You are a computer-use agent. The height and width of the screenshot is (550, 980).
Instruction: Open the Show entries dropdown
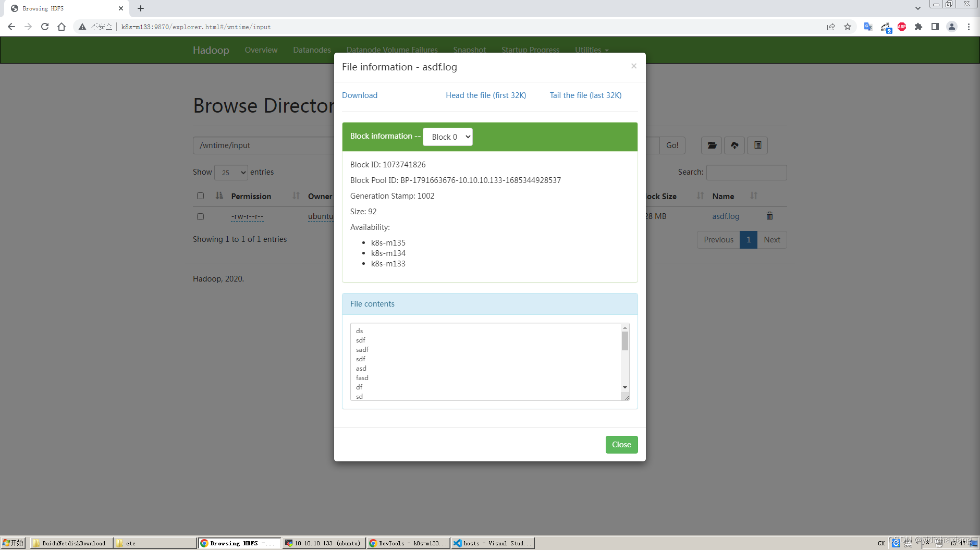pyautogui.click(x=231, y=173)
